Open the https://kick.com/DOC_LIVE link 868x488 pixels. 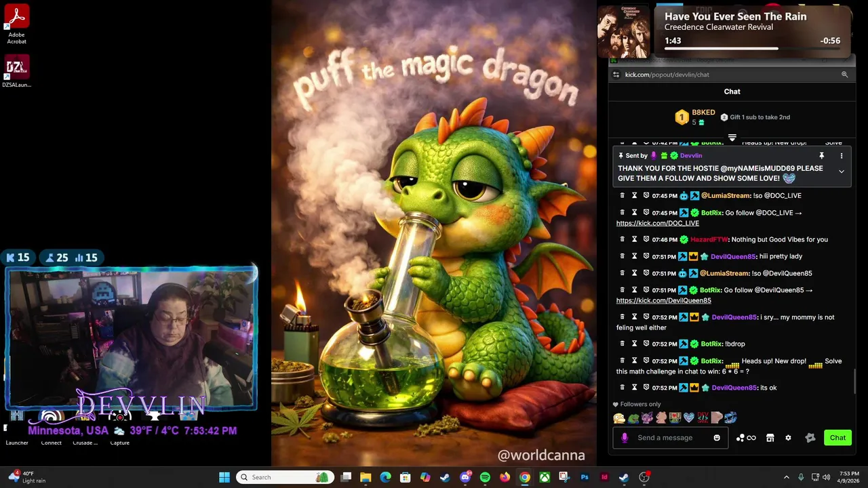point(658,223)
